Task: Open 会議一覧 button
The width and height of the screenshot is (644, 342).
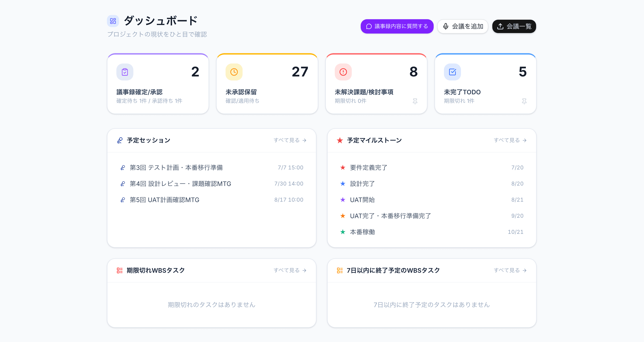Action: [514, 26]
